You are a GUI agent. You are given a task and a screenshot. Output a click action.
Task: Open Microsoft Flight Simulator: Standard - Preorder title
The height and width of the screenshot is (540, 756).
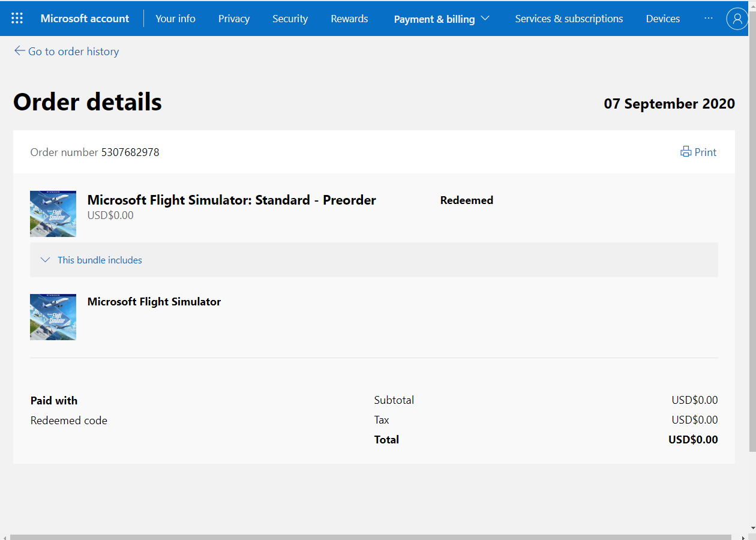pos(232,200)
